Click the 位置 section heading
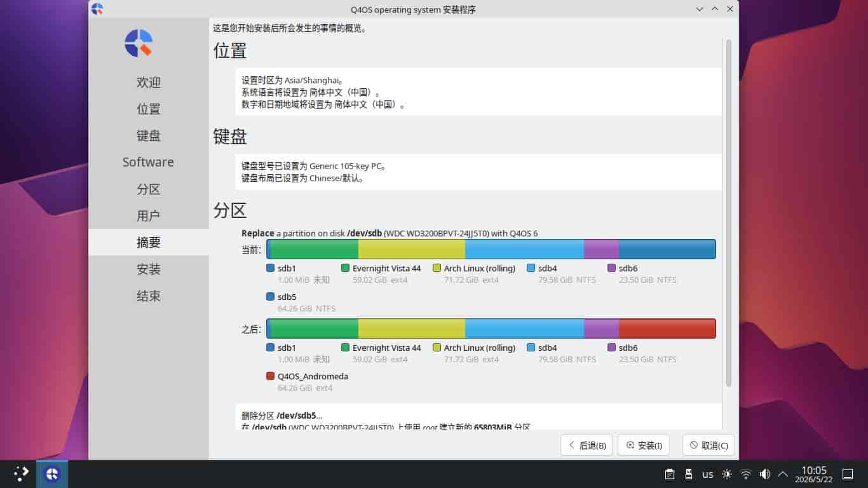This screenshot has width=868, height=488. click(230, 51)
